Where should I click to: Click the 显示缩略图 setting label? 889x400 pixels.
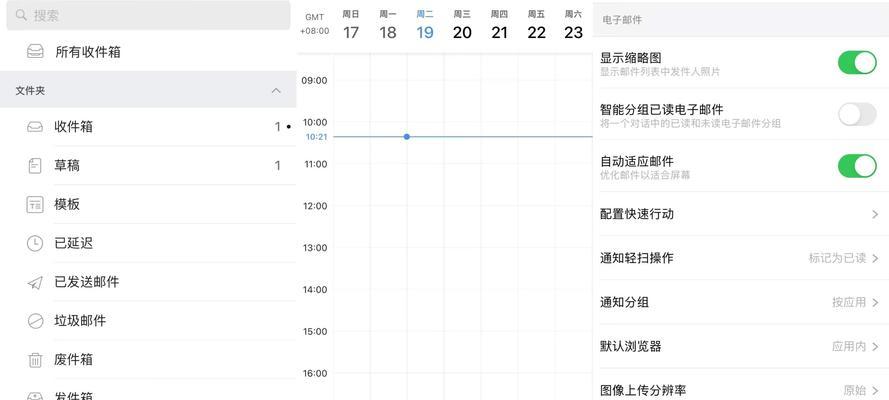[630, 57]
